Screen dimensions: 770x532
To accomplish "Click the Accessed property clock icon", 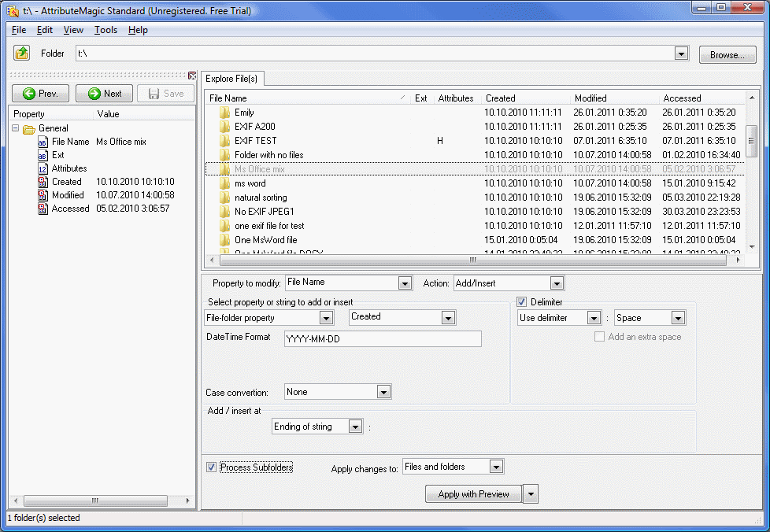I will tap(43, 209).
